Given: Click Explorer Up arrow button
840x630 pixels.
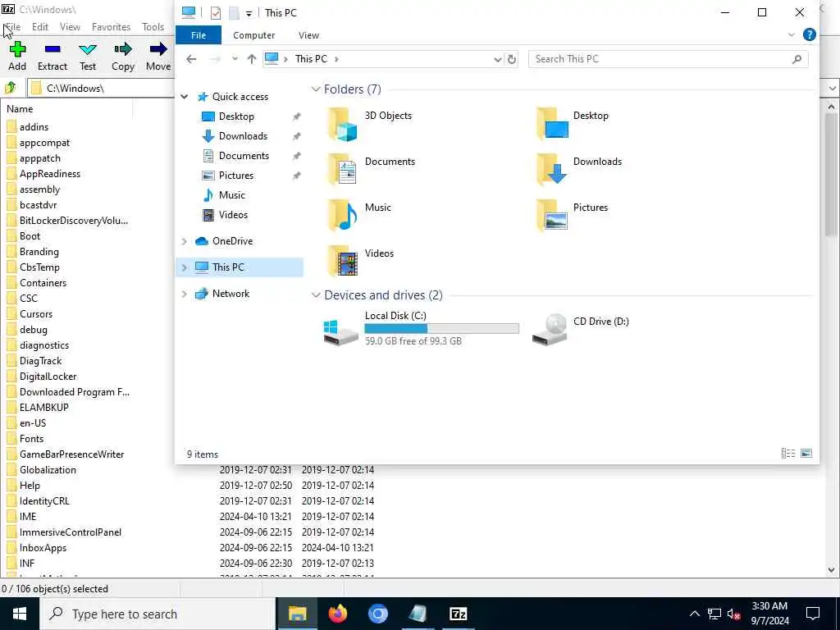Looking at the screenshot, I should 251,59.
